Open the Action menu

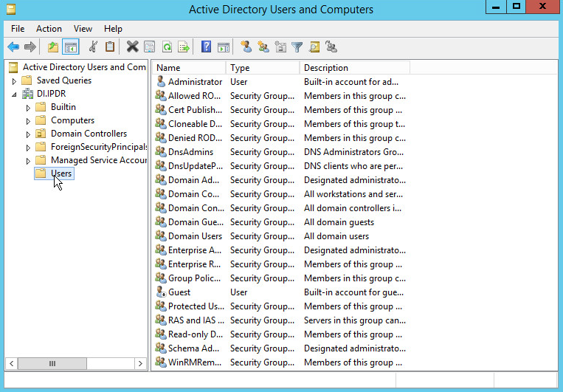click(x=49, y=29)
